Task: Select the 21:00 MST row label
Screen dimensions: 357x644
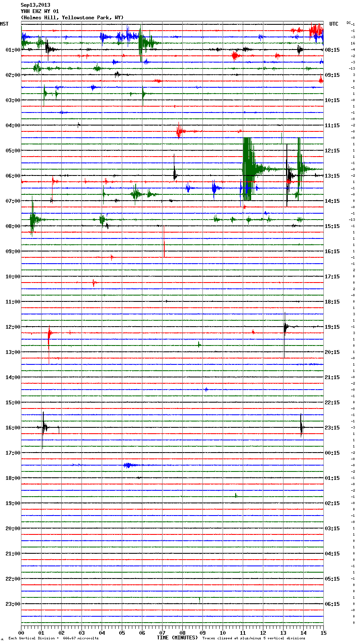Action: [x=13, y=554]
